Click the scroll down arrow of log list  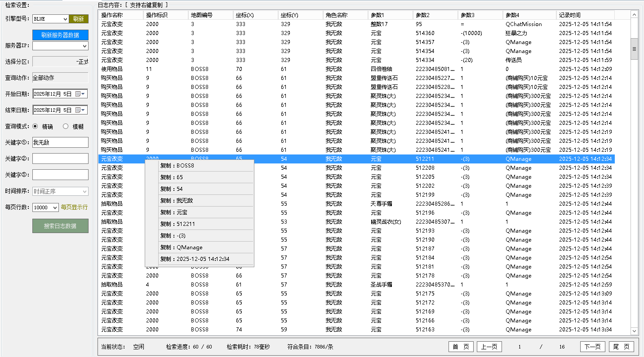[x=634, y=331]
